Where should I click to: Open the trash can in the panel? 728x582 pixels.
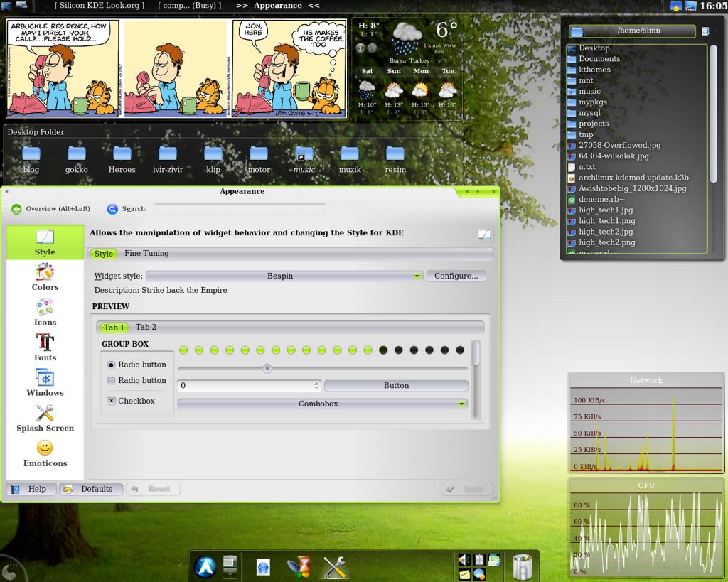(523, 566)
